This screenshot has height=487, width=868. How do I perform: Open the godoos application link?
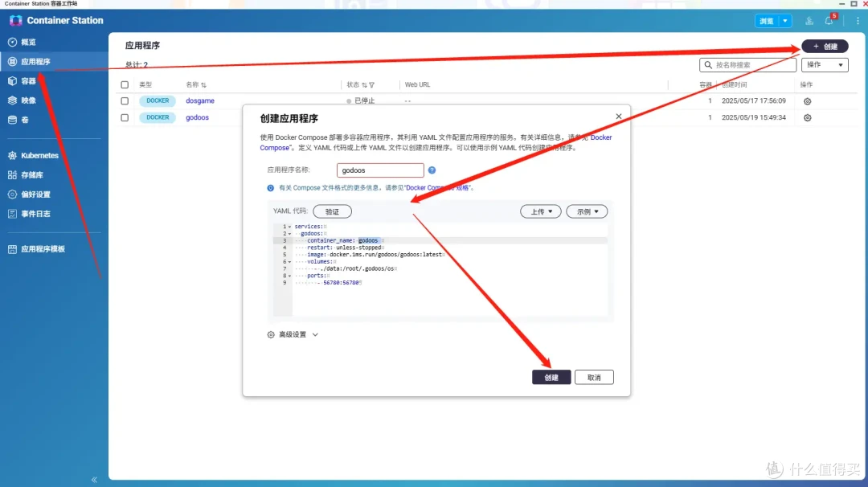pos(197,117)
